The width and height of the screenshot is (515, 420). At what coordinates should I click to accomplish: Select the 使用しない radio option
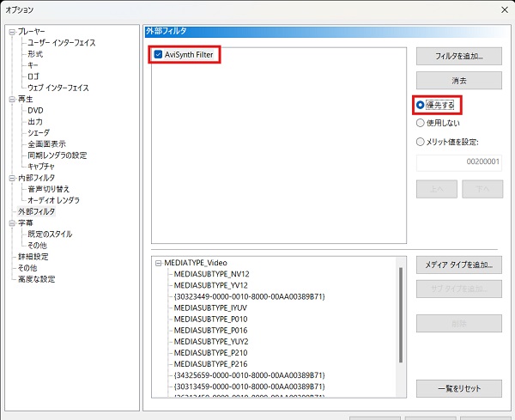(x=420, y=123)
